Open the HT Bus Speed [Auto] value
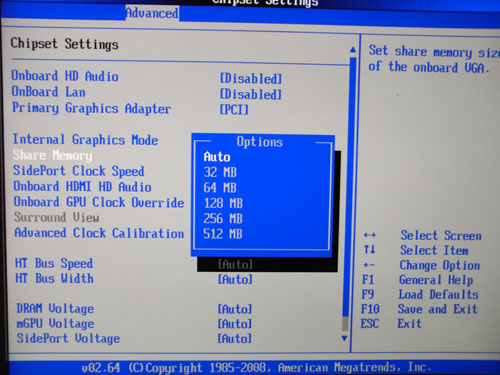 pyautogui.click(x=235, y=264)
